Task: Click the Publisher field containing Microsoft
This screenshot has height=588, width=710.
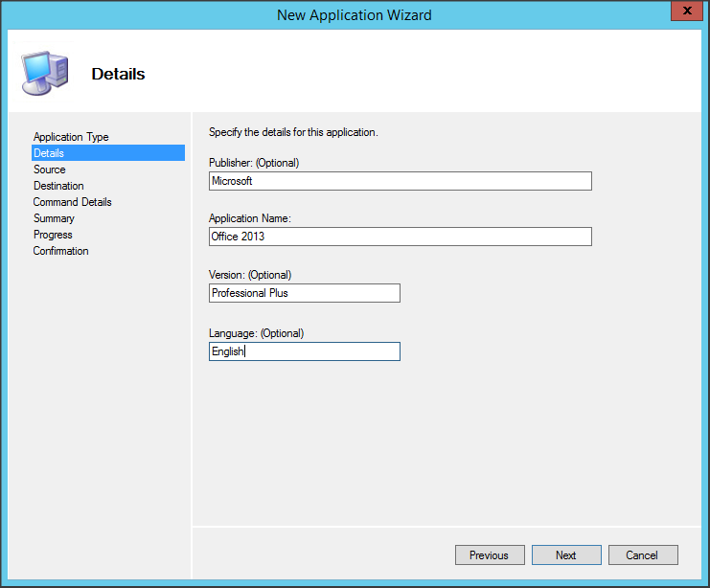Action: (400, 181)
